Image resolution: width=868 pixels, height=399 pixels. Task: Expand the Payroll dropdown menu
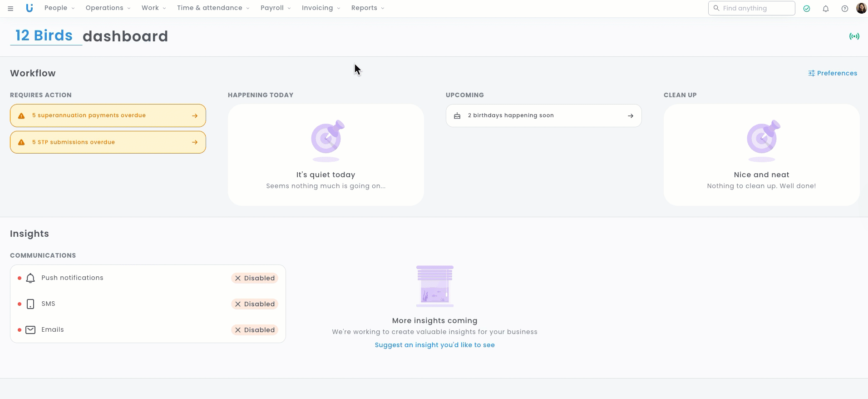pyautogui.click(x=276, y=8)
